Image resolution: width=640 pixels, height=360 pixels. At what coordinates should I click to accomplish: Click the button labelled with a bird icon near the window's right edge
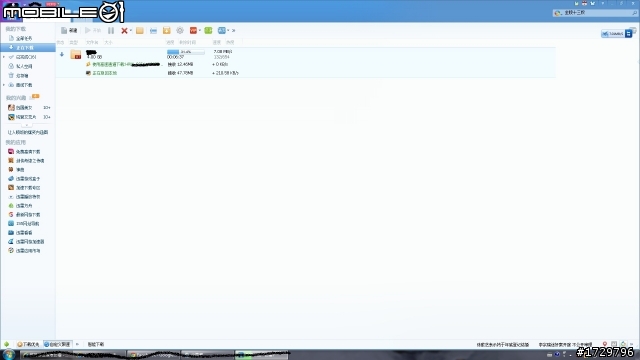[612, 34]
